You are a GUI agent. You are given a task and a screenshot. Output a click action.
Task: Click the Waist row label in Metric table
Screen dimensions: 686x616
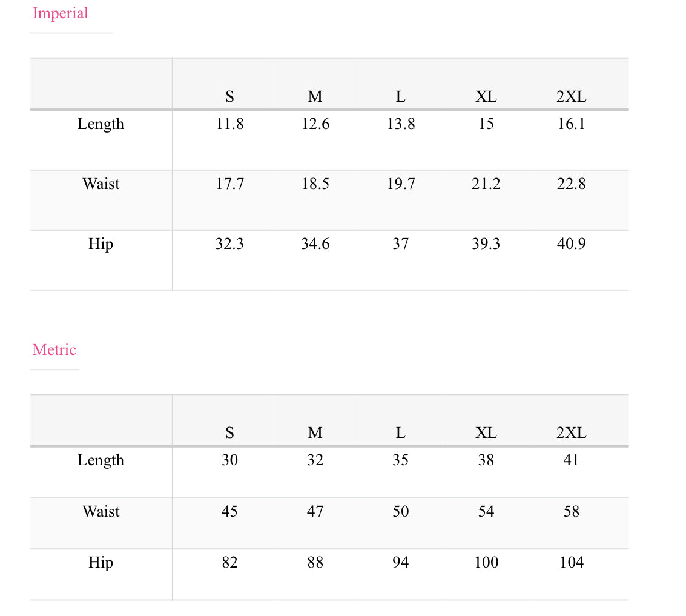pyautogui.click(x=101, y=511)
